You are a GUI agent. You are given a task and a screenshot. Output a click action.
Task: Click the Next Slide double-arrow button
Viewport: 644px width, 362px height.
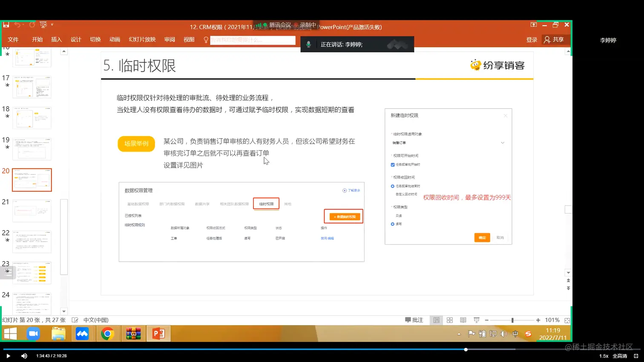(x=568, y=288)
